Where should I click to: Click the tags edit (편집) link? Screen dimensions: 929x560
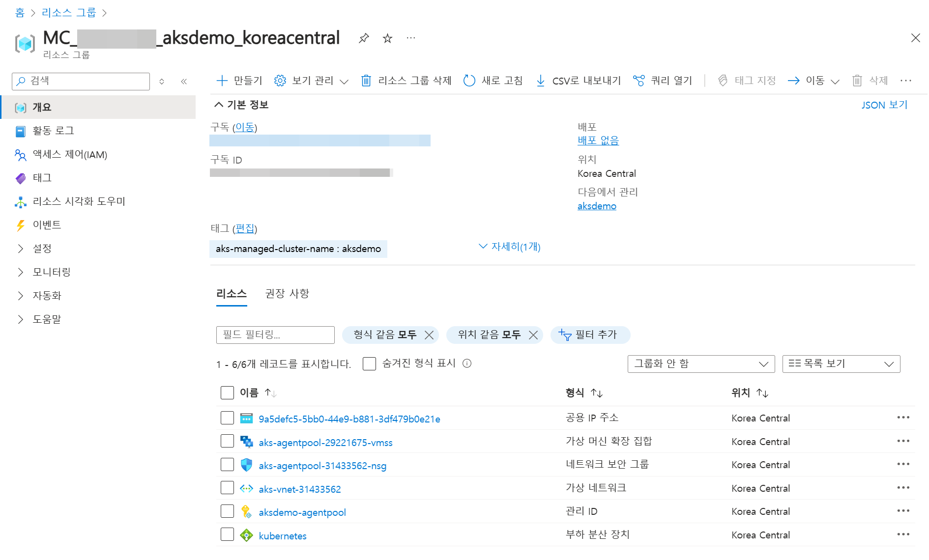245,228
